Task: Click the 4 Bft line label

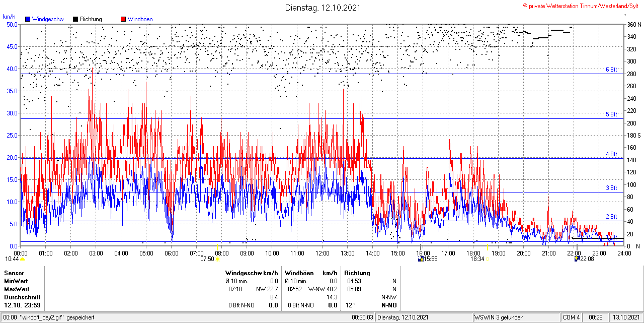Action: click(611, 154)
